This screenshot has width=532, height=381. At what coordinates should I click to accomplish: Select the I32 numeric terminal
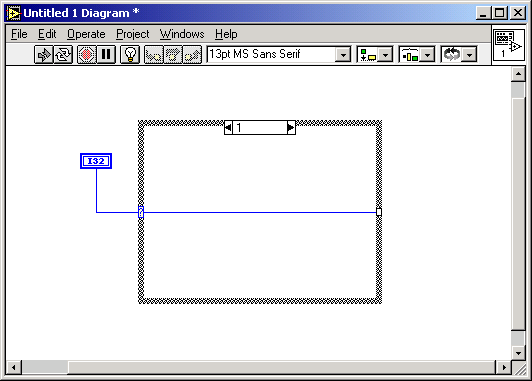point(96,161)
